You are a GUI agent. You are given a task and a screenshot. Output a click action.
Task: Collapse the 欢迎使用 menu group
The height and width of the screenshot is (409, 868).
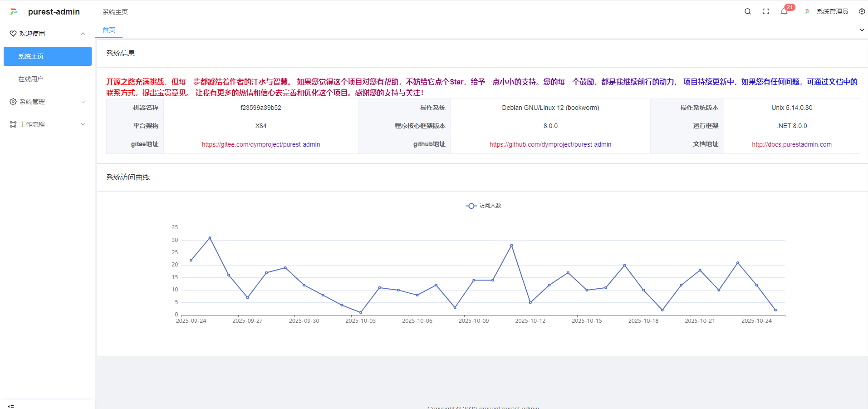tap(83, 34)
